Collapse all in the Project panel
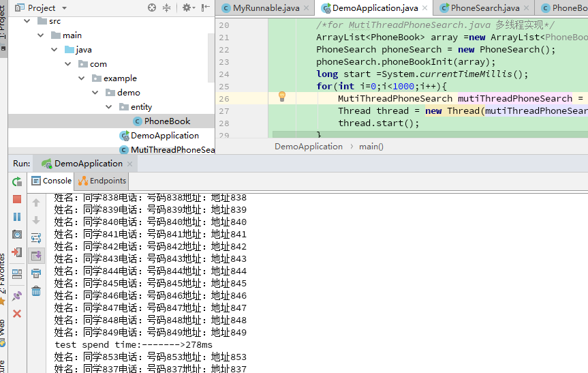The height and width of the screenshot is (373, 588). (x=167, y=8)
